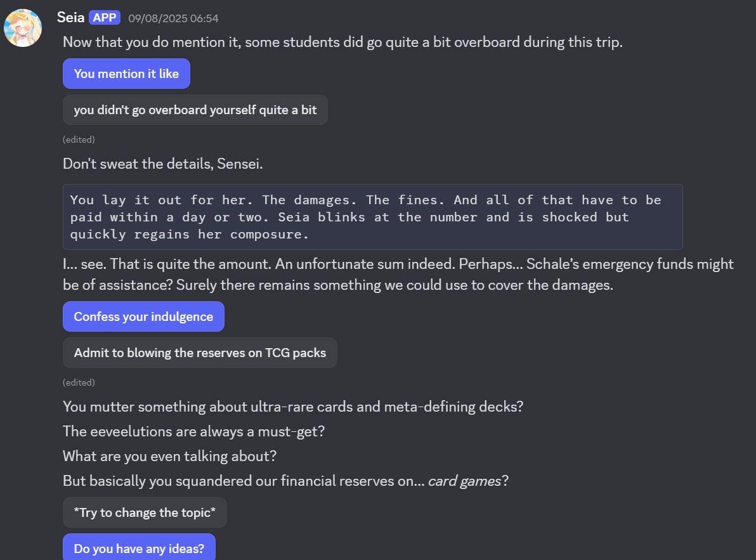The width and height of the screenshot is (756, 560).
Task: Click 'What are you even talking about?' message
Action: (x=170, y=457)
